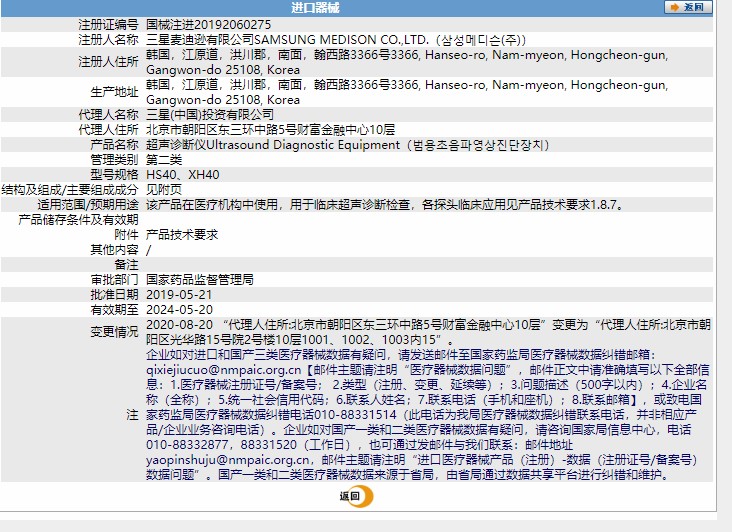Image resolution: width=732 pixels, height=532 pixels.
Task: Select expiry date 2024-05-20
Action: pyautogui.click(x=179, y=310)
